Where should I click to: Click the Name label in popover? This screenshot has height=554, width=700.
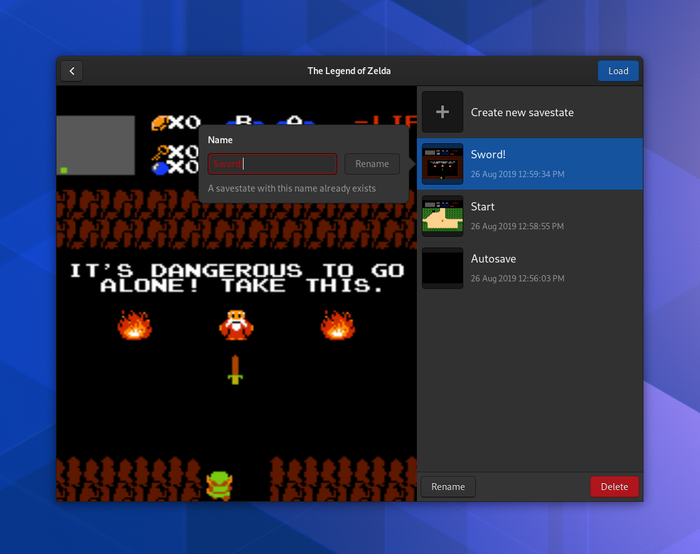(220, 140)
